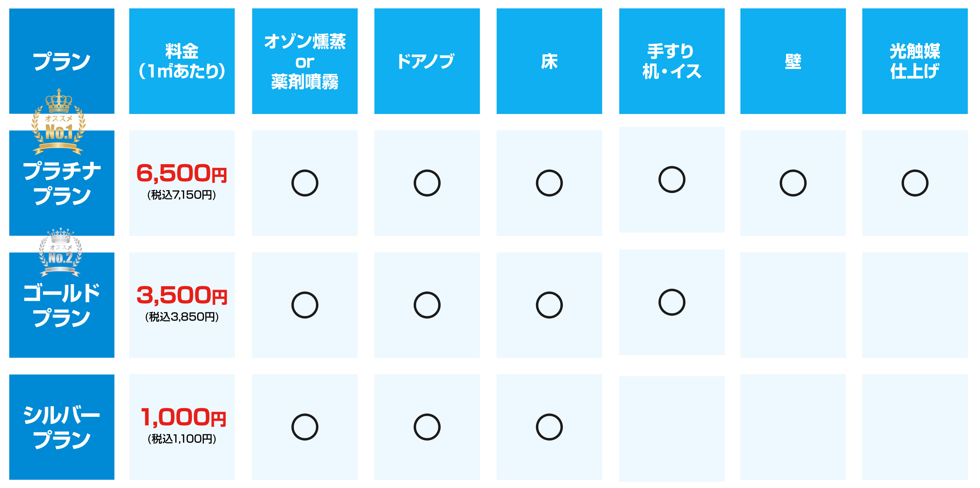Click the 料金(1㎡あたり) column header

[182, 61]
